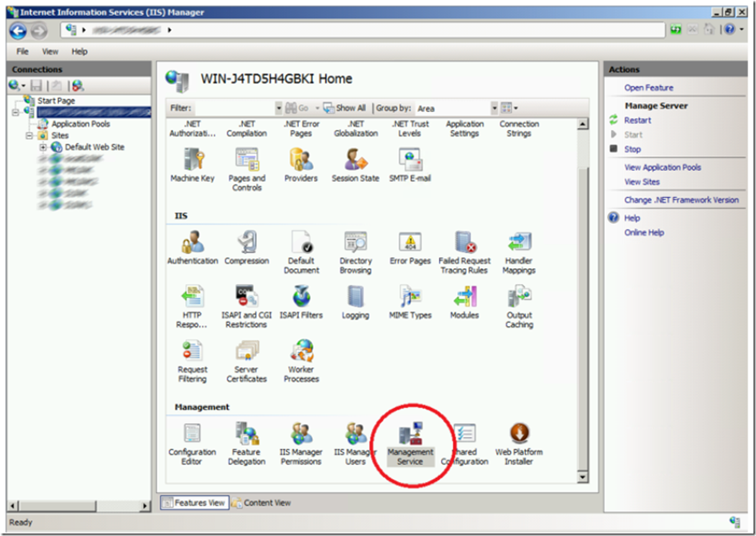This screenshot has width=756, height=536.
Task: Open the Logging feature
Action: click(x=356, y=303)
